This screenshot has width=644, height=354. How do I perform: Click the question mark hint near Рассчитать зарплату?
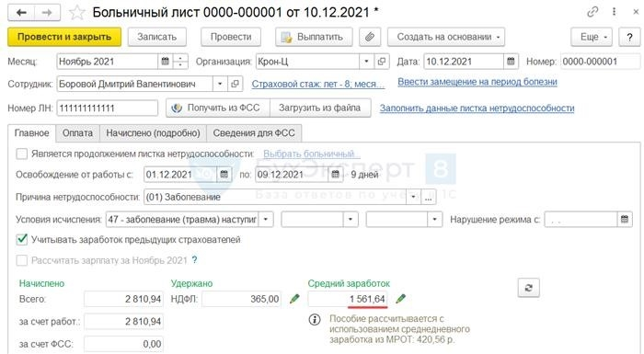[195, 260]
